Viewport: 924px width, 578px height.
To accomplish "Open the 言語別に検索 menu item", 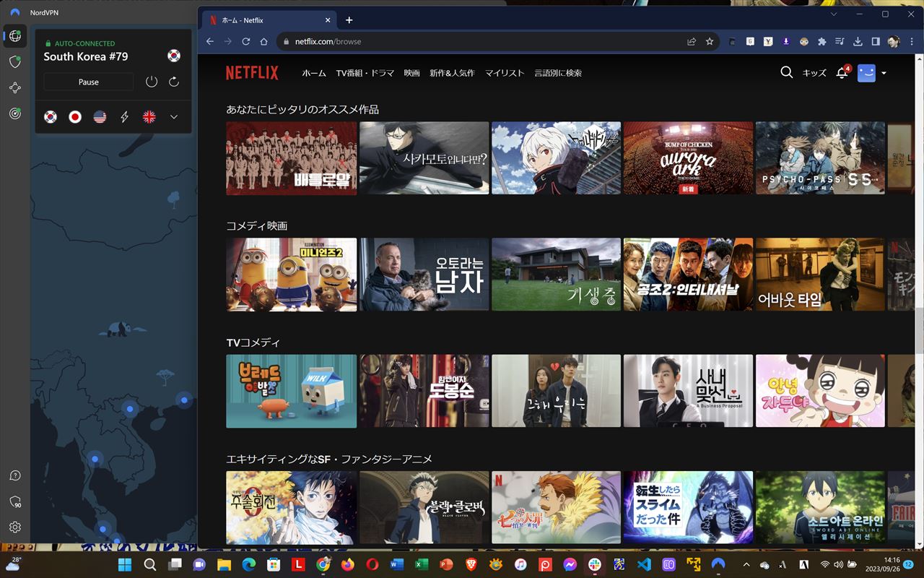I will [x=558, y=73].
